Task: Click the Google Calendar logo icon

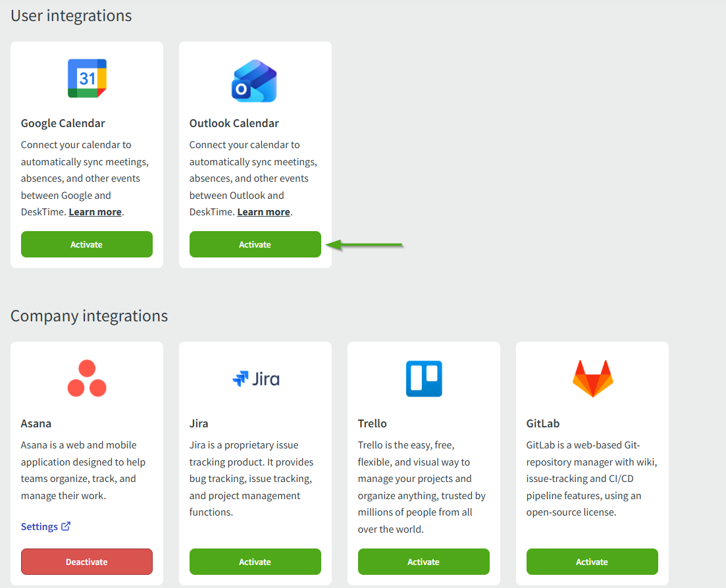Action: (x=87, y=78)
